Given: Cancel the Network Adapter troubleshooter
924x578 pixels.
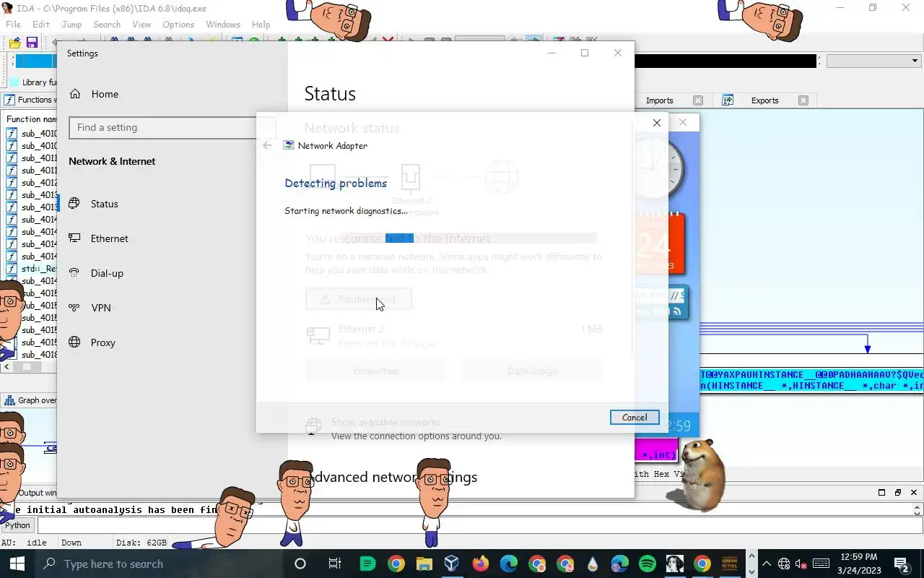Looking at the screenshot, I should tap(635, 418).
